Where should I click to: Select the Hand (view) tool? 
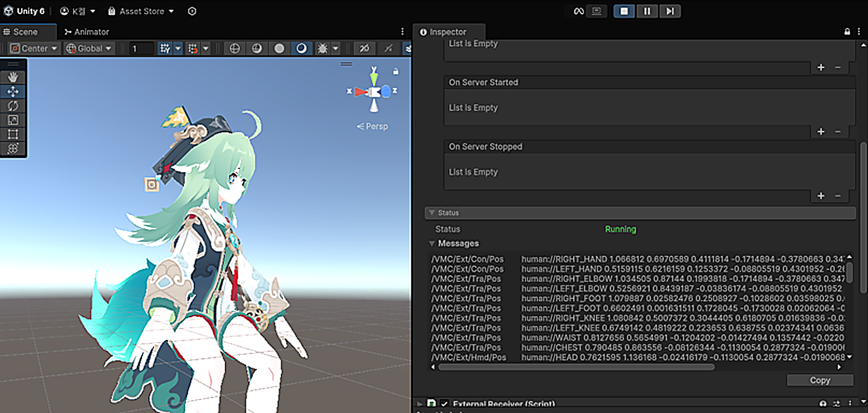click(x=13, y=77)
